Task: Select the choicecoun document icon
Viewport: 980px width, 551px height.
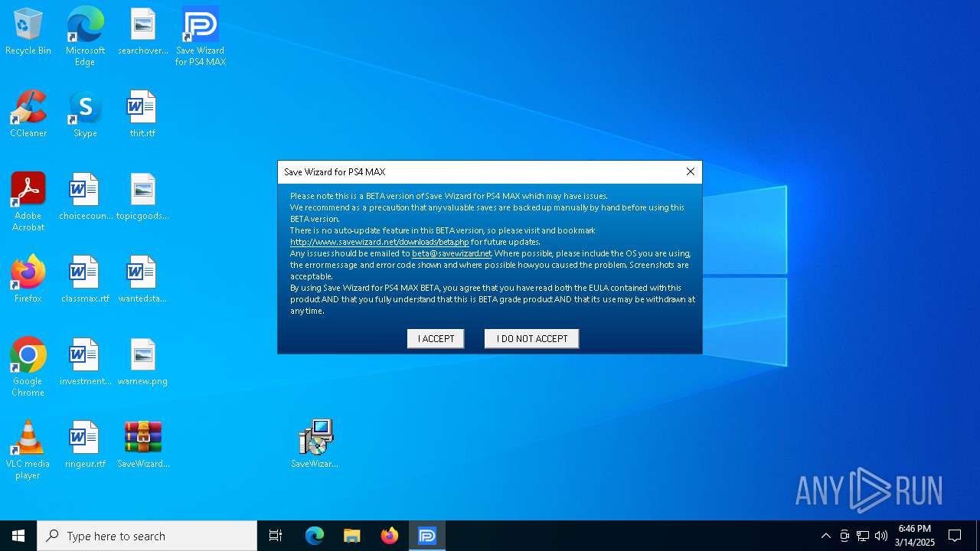Action: pyautogui.click(x=85, y=197)
